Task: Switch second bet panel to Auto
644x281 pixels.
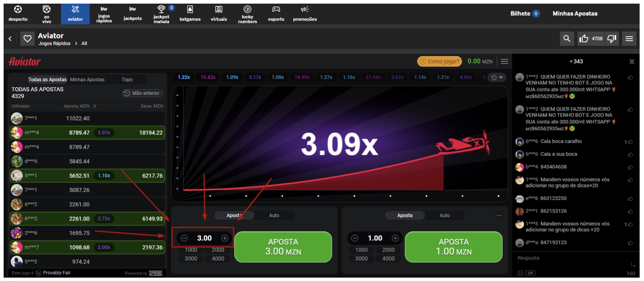Action: [444, 215]
